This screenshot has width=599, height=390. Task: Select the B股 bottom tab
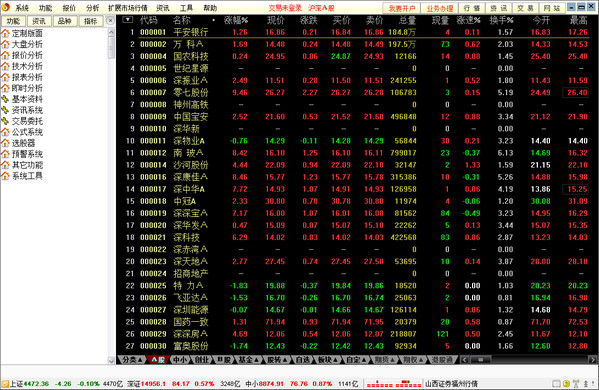[x=223, y=359]
